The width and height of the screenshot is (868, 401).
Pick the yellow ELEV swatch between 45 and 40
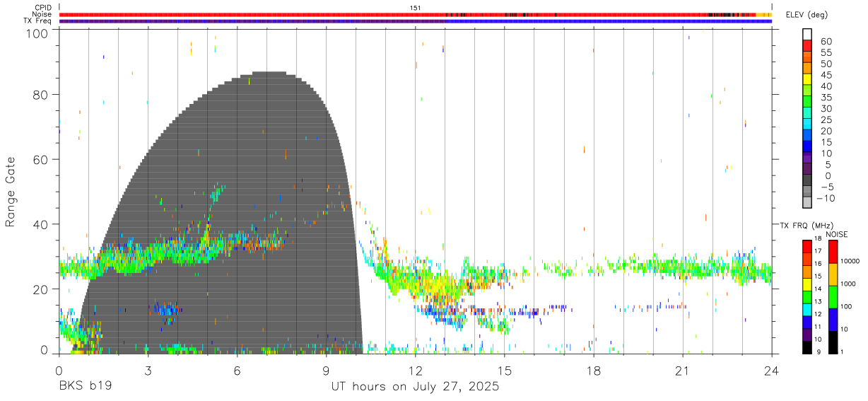pyautogui.click(x=807, y=79)
